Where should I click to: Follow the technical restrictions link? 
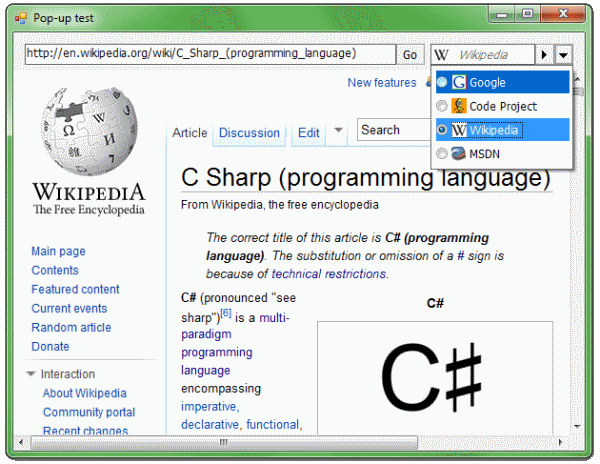coord(329,274)
